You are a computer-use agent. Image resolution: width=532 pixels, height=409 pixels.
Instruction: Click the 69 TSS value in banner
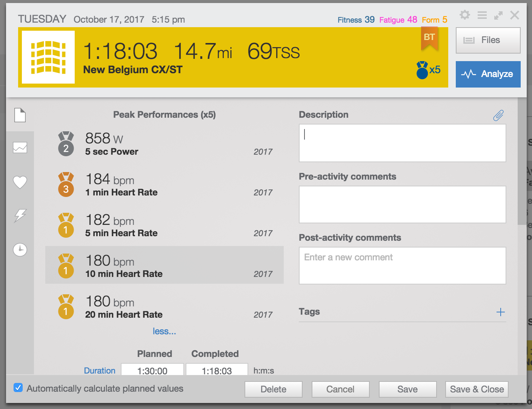[x=274, y=51]
